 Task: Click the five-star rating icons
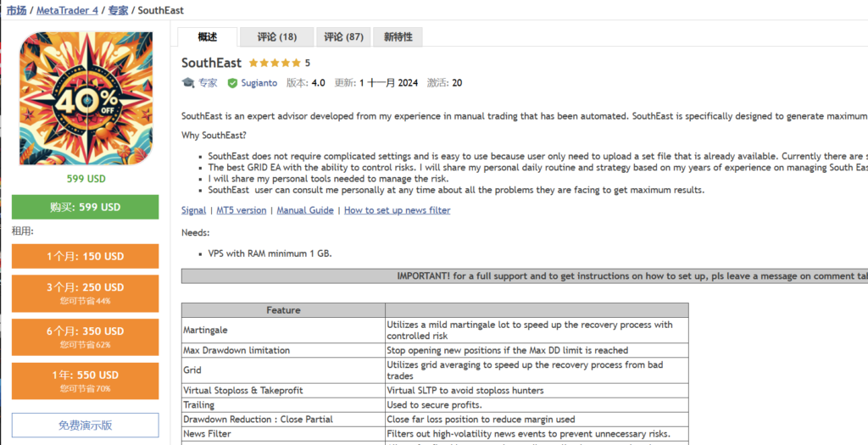click(x=275, y=63)
